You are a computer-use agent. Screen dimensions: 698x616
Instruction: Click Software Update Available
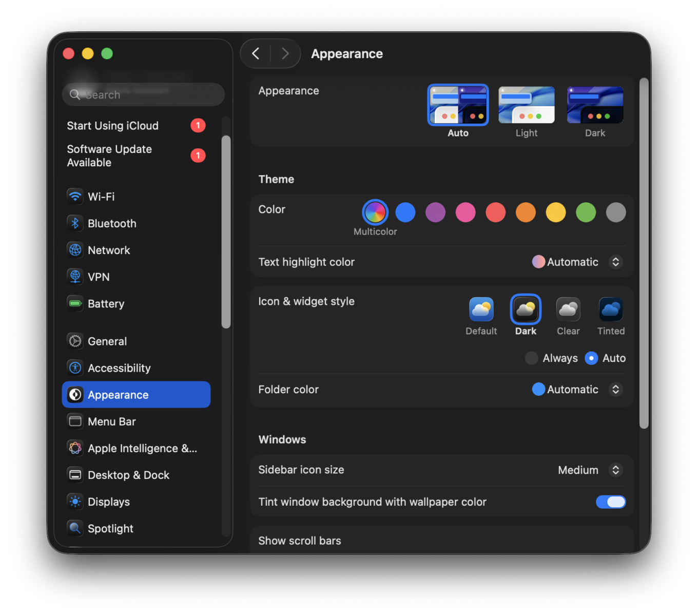[x=109, y=156]
